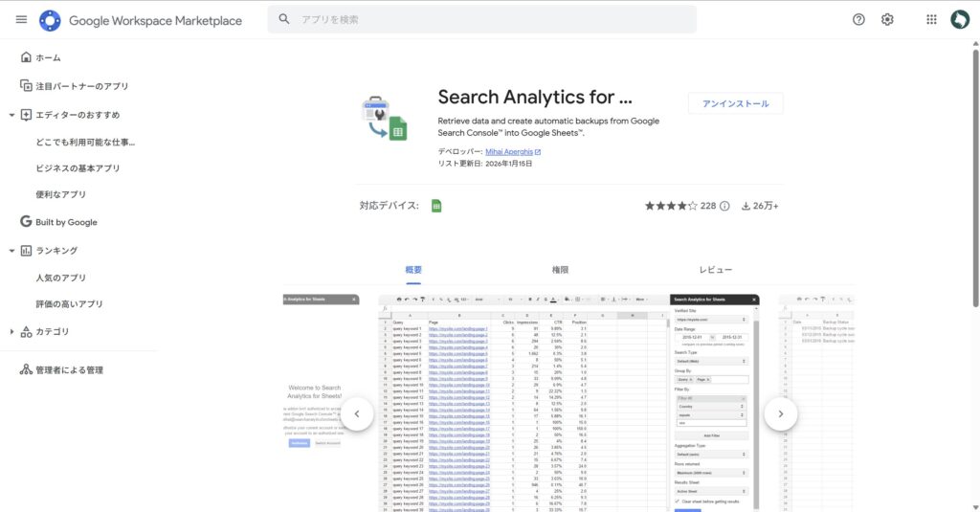Viewport: 980px width, 512px height.
Task: Focus the アプリを検索 search field
Action: click(x=482, y=19)
